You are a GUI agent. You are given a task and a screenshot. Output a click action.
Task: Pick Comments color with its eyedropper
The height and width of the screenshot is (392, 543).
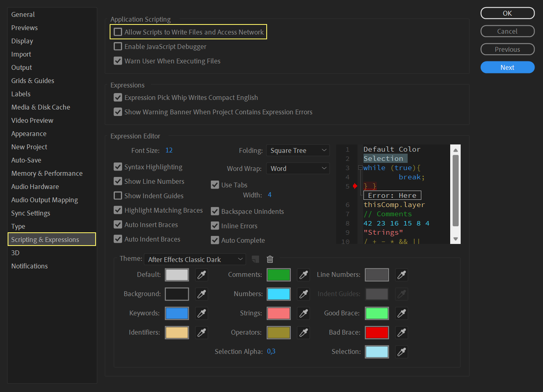(x=304, y=275)
